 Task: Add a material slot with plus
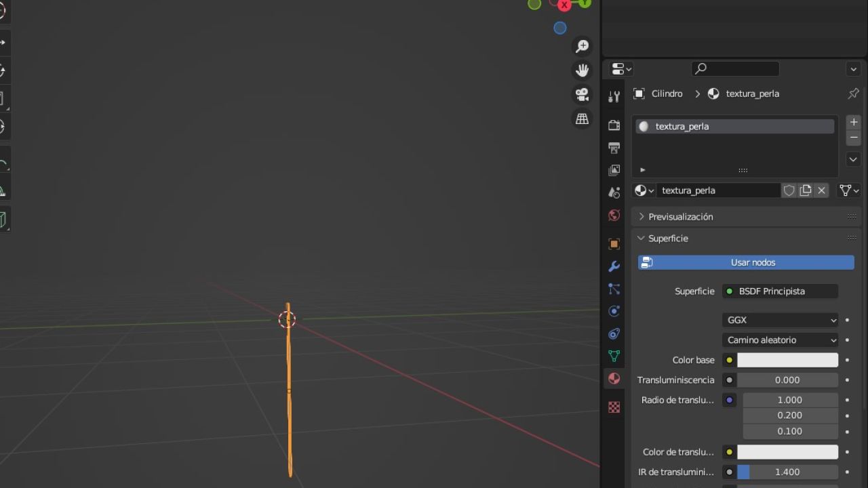point(854,123)
